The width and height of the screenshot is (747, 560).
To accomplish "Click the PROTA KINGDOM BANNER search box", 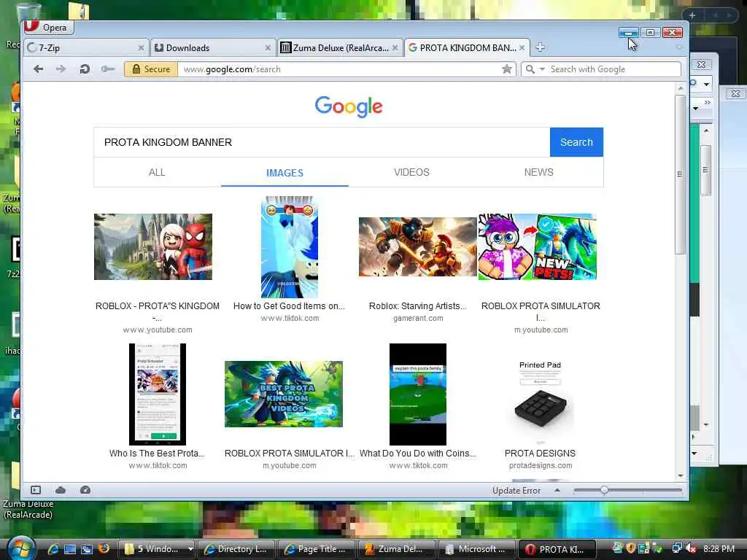I will pyautogui.click(x=322, y=142).
